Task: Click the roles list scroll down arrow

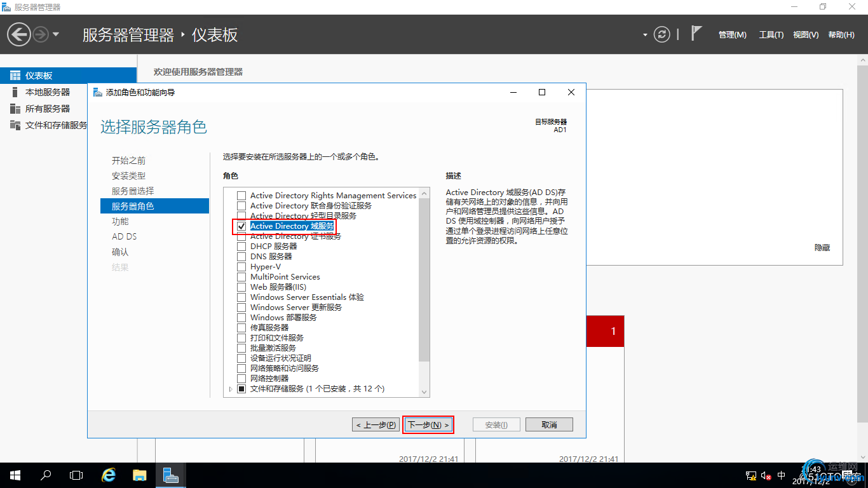Action: (424, 392)
